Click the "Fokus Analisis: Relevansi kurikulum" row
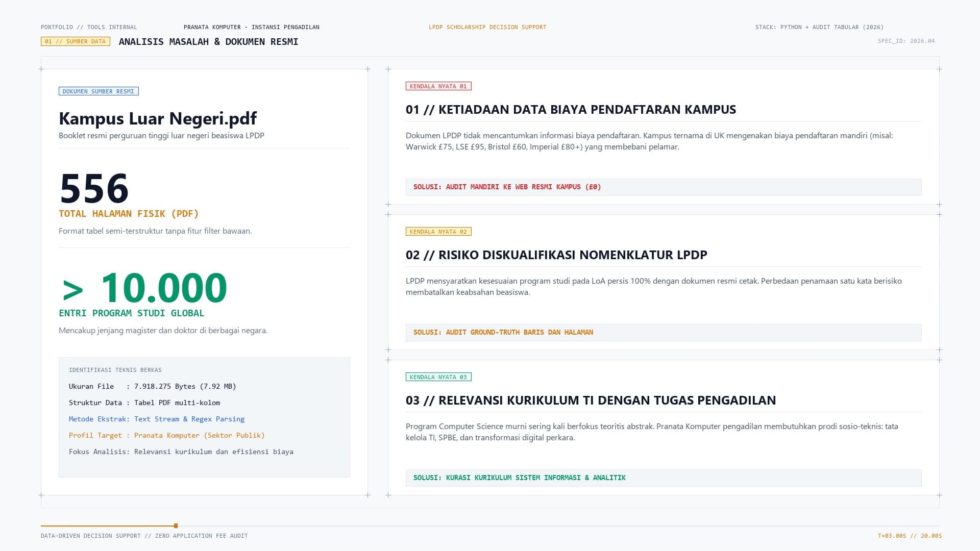The width and height of the screenshot is (980, 551). point(181,452)
